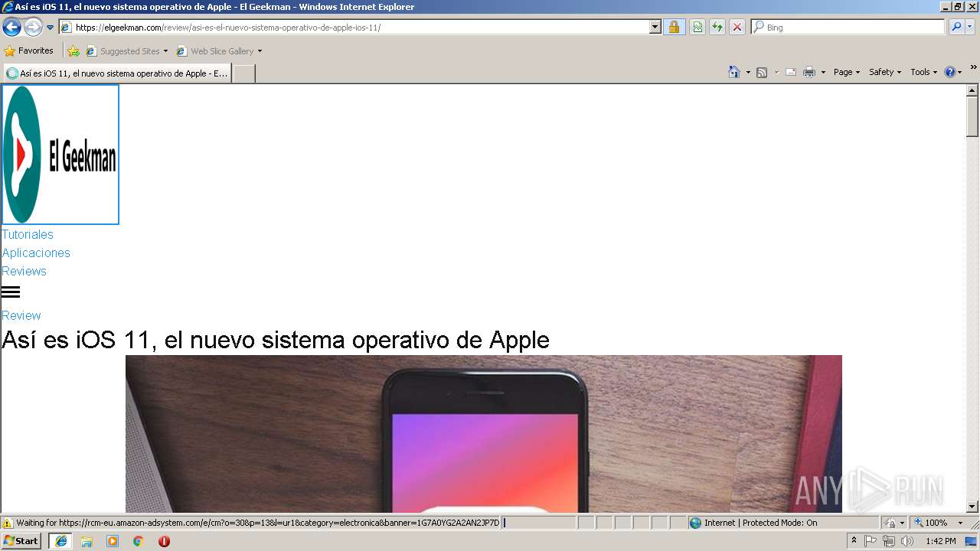Expand command bar overflow chevron

pos(973,68)
